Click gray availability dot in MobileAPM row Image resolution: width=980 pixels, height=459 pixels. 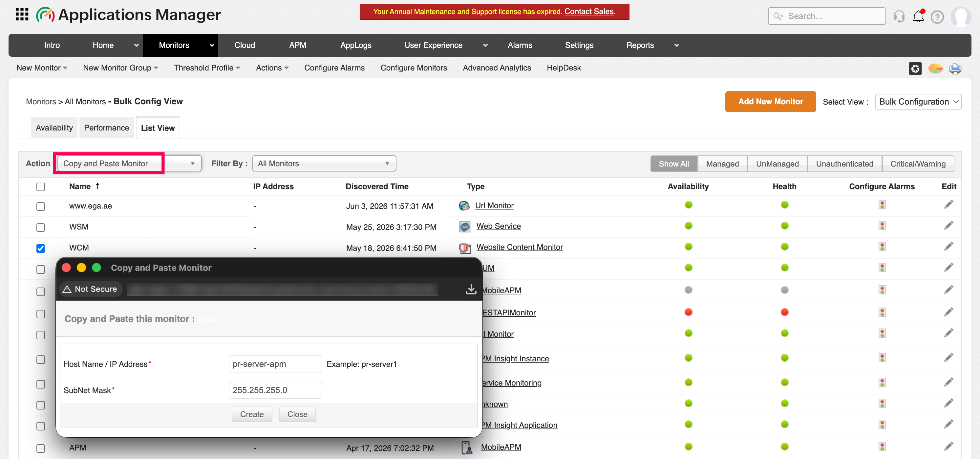pos(688,290)
